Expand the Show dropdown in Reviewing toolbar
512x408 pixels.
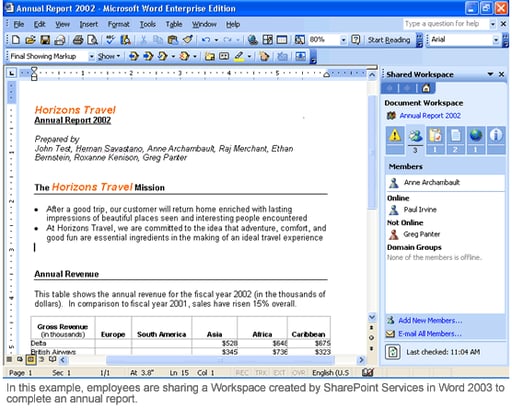click(109, 56)
